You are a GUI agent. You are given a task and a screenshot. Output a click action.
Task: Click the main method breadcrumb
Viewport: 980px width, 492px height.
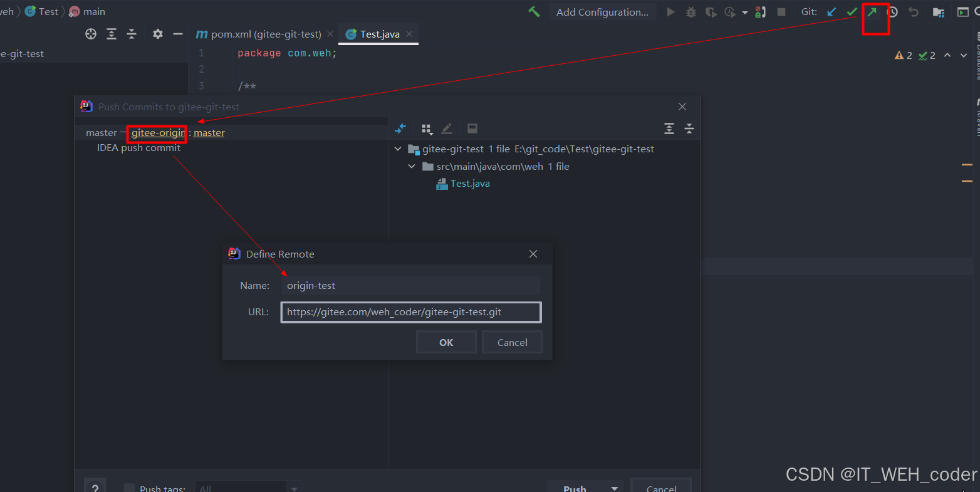87,12
